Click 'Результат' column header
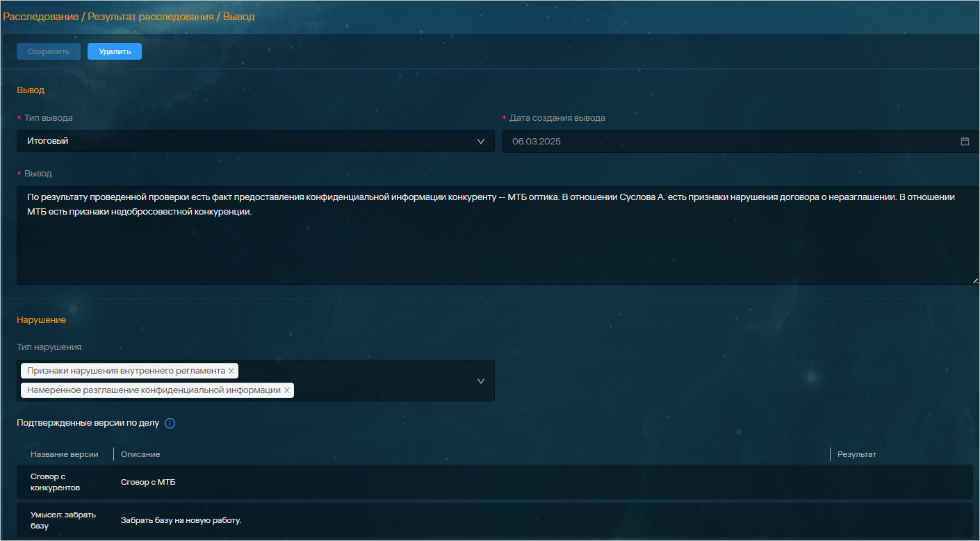 pyautogui.click(x=857, y=454)
